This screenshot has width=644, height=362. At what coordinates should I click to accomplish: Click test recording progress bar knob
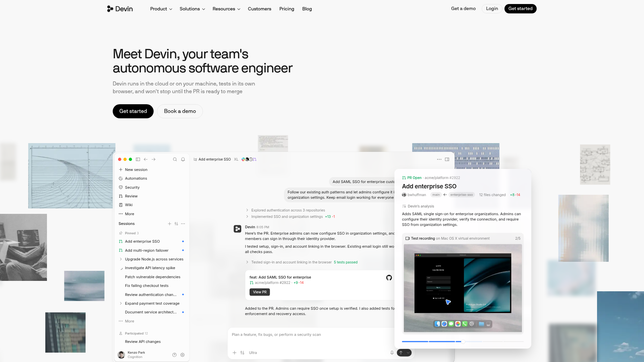click(x=463, y=342)
